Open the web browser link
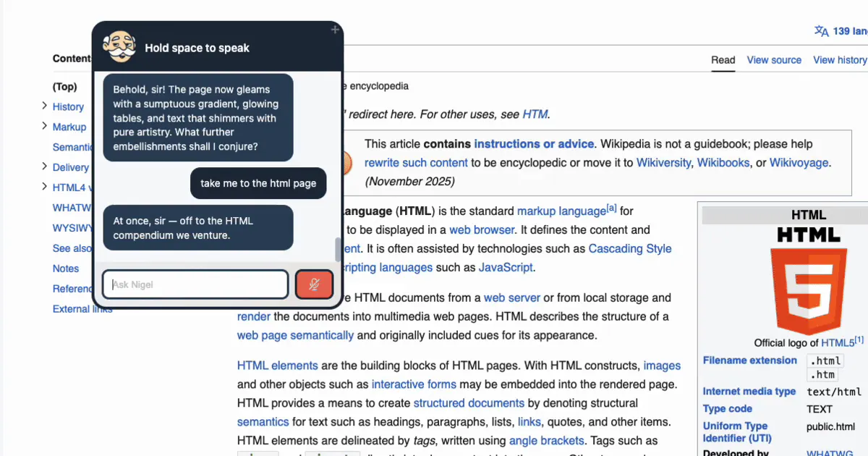 coord(482,230)
